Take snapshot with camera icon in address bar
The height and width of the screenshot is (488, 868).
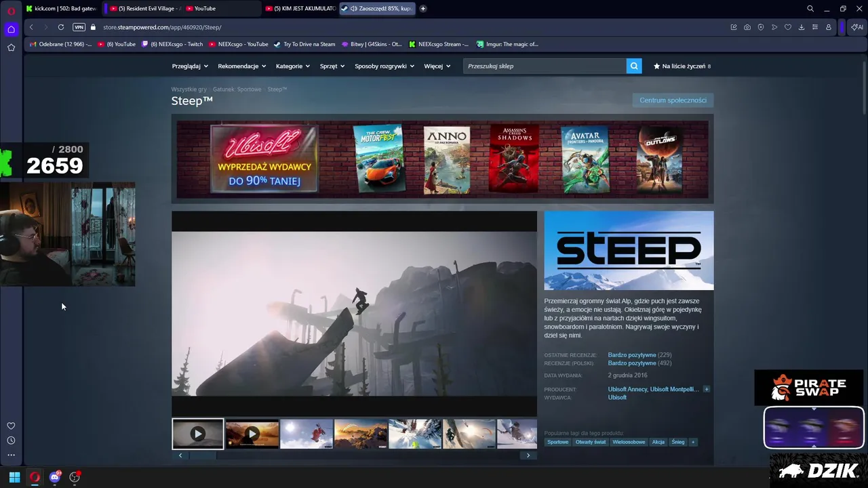click(x=747, y=27)
